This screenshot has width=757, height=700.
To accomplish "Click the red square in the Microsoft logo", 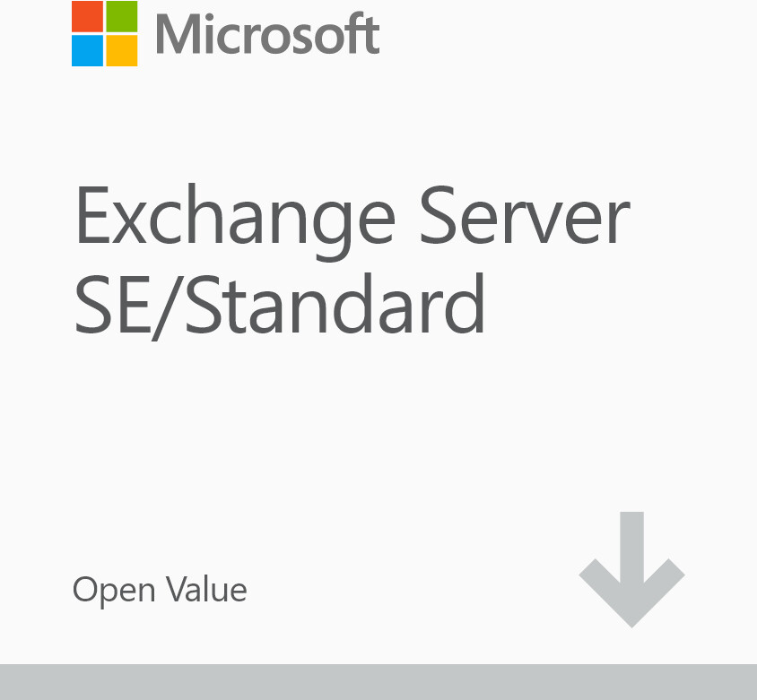I will [x=87, y=16].
